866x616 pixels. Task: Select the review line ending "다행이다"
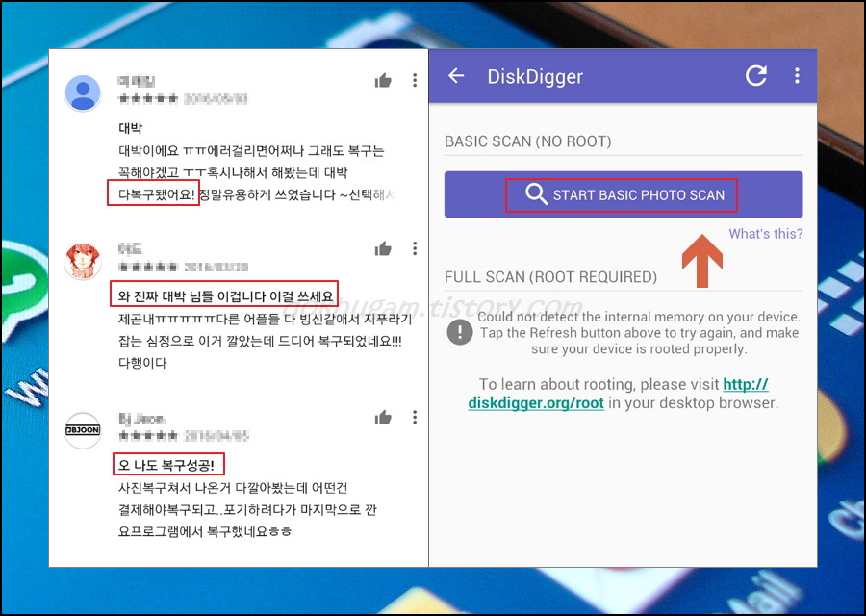point(142,363)
